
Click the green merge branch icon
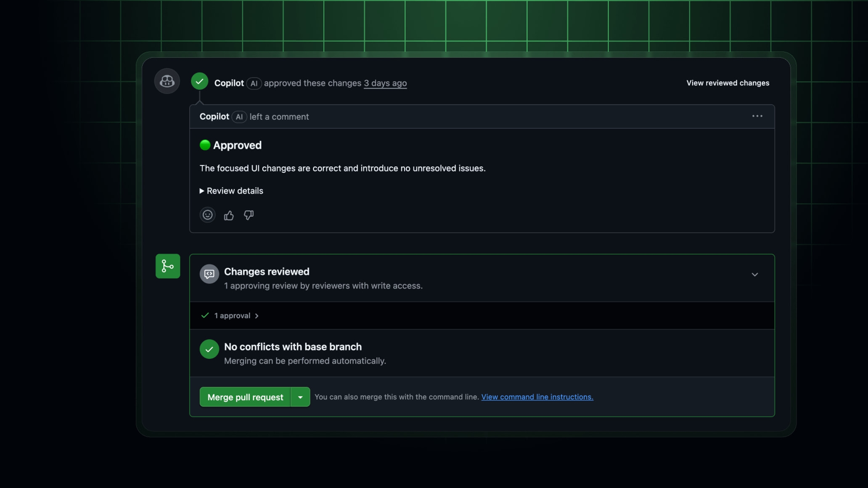click(x=168, y=266)
